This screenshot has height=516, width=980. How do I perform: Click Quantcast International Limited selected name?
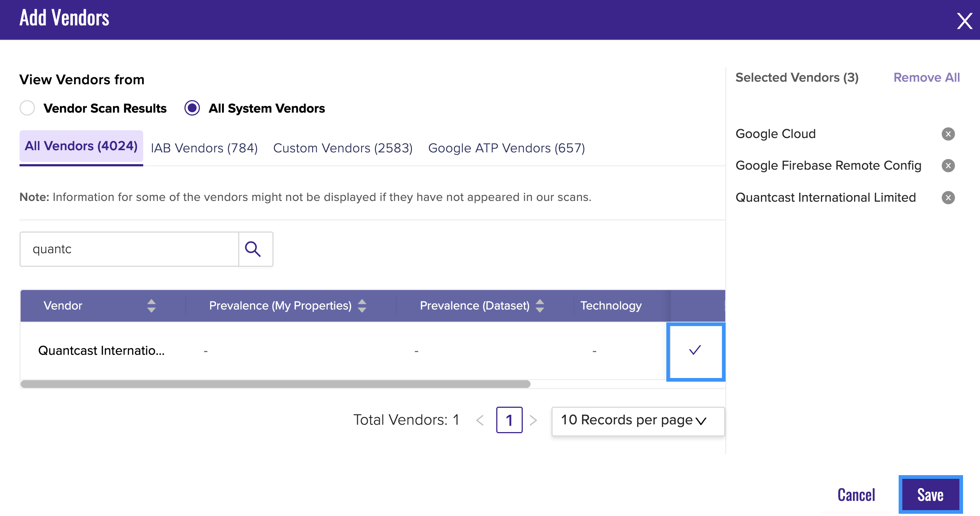click(x=825, y=198)
